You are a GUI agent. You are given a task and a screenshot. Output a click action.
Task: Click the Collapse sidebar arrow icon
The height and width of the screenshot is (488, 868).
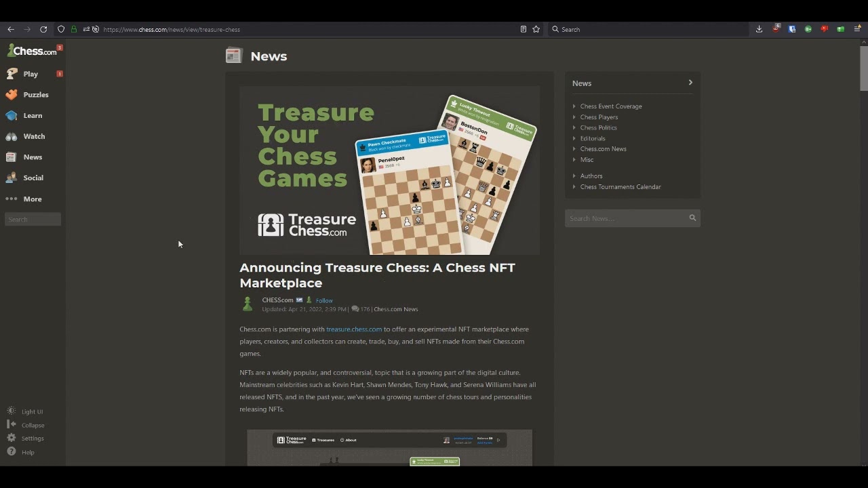tap(12, 424)
